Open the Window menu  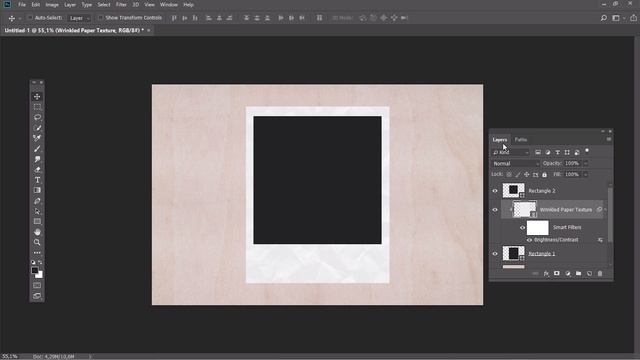[x=169, y=5]
